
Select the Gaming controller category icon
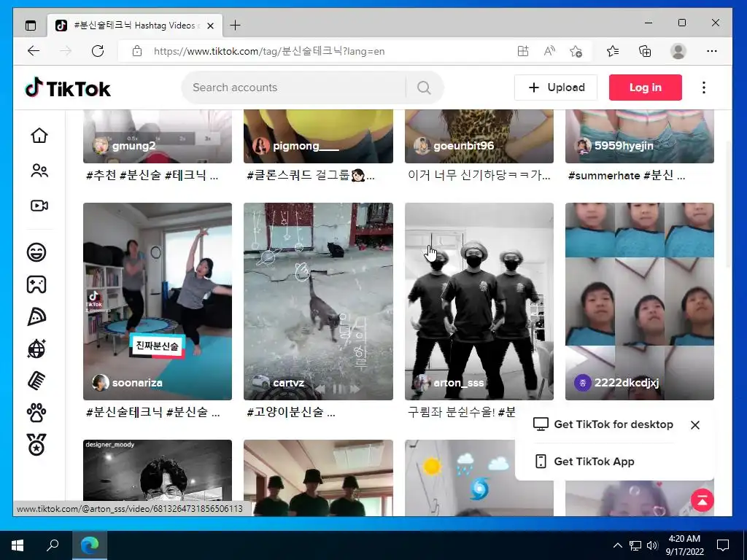[36, 284]
